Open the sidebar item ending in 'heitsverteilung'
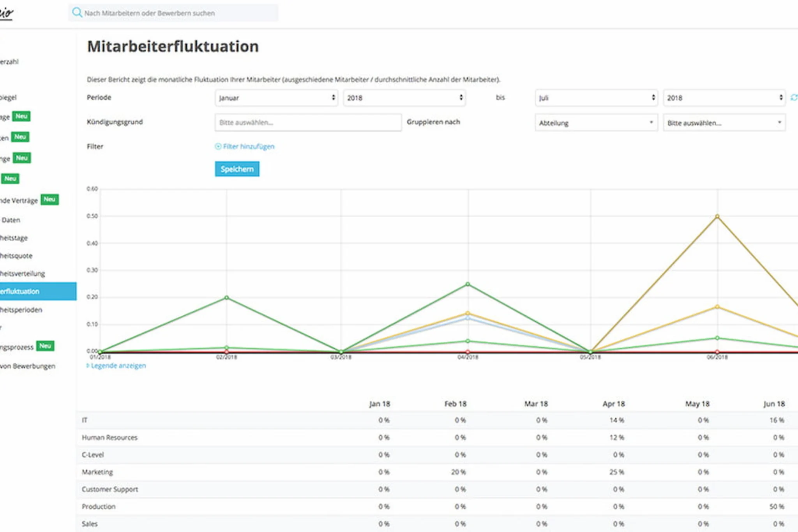 click(23, 274)
